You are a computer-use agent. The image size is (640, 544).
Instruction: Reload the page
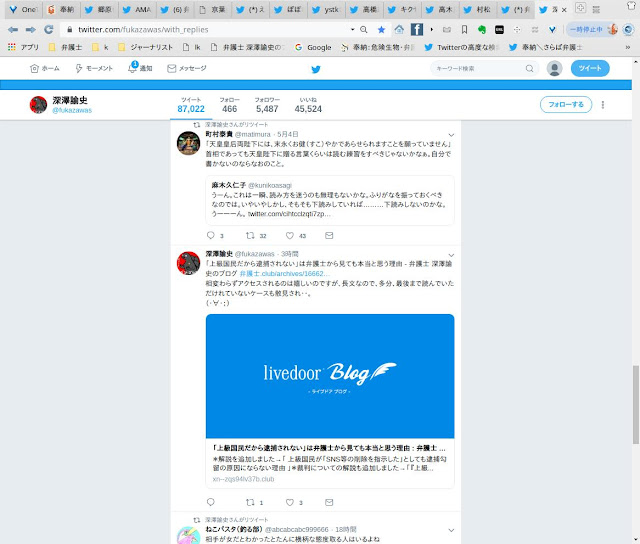pyautogui.click(x=49, y=29)
